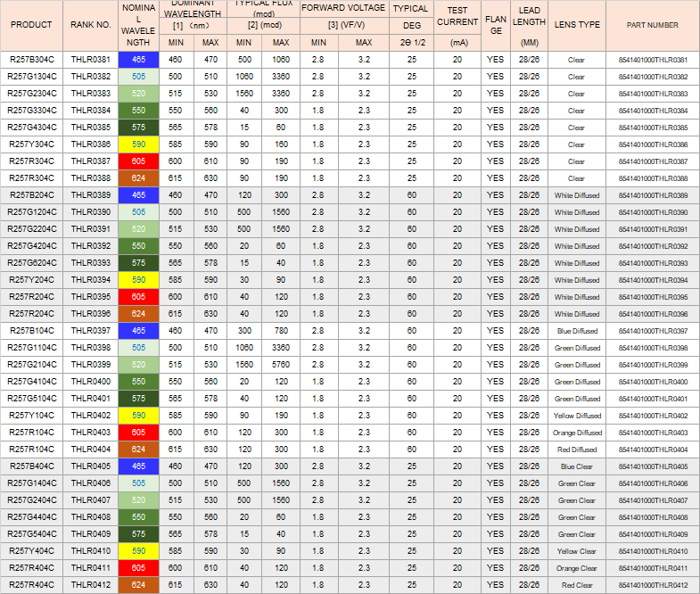This screenshot has width=700, height=594.
Task: Click rank cell THLR0410
Action: (91, 550)
